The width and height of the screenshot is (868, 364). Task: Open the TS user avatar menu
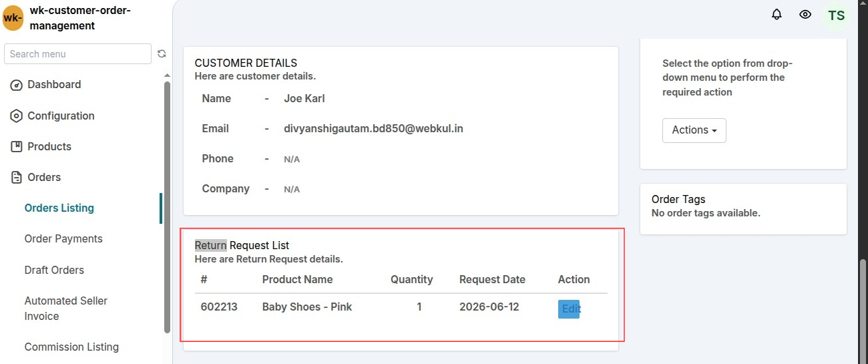point(836,15)
